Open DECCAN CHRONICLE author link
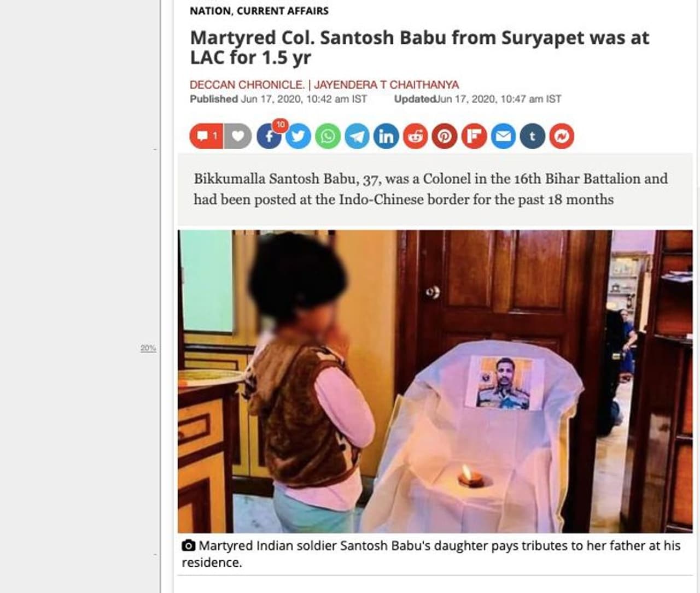Viewport: 700px width, 593px height. [247, 85]
